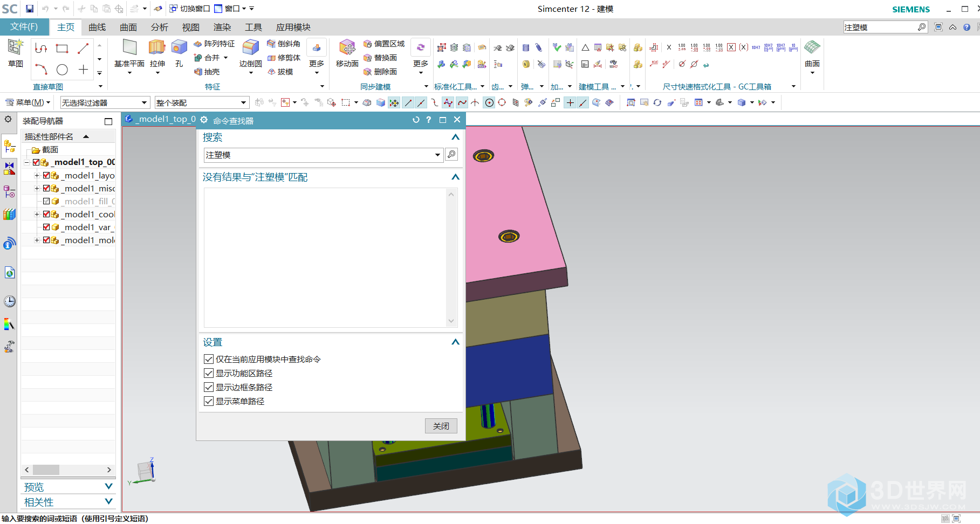The height and width of the screenshot is (524, 980).
Task: Toggle 显示功能区路径 checkbox
Action: [x=209, y=373]
